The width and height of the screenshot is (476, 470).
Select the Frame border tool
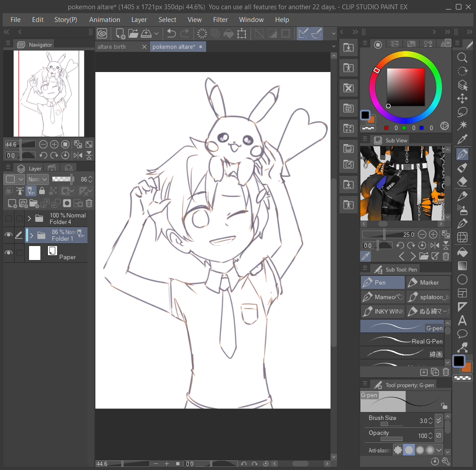coord(462,293)
